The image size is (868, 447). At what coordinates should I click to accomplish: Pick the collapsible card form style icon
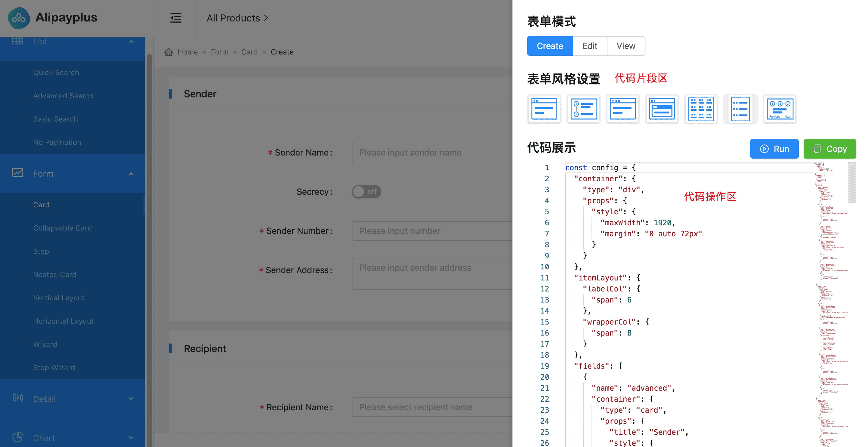tap(622, 109)
